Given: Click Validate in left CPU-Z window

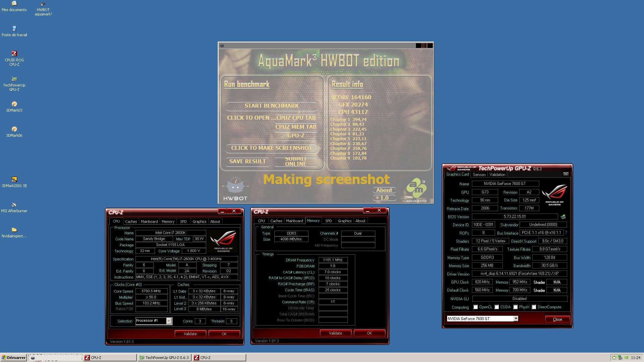Looking at the screenshot, I should (x=190, y=334).
